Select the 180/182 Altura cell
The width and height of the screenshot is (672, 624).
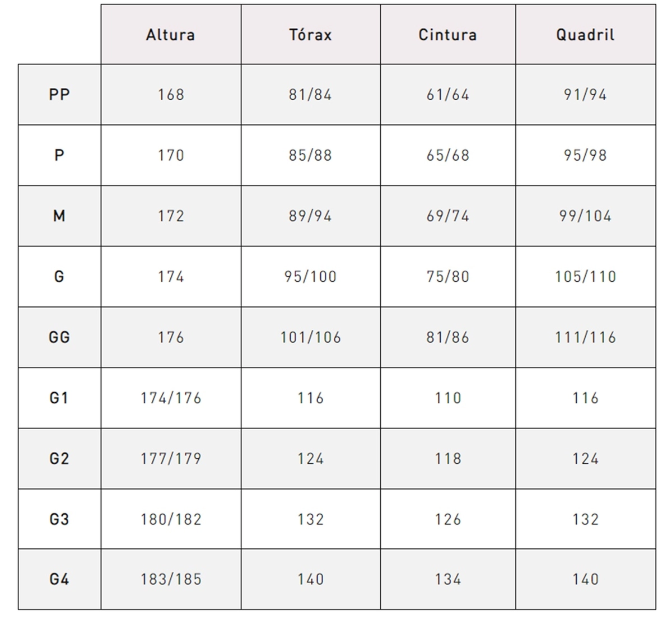tap(171, 519)
